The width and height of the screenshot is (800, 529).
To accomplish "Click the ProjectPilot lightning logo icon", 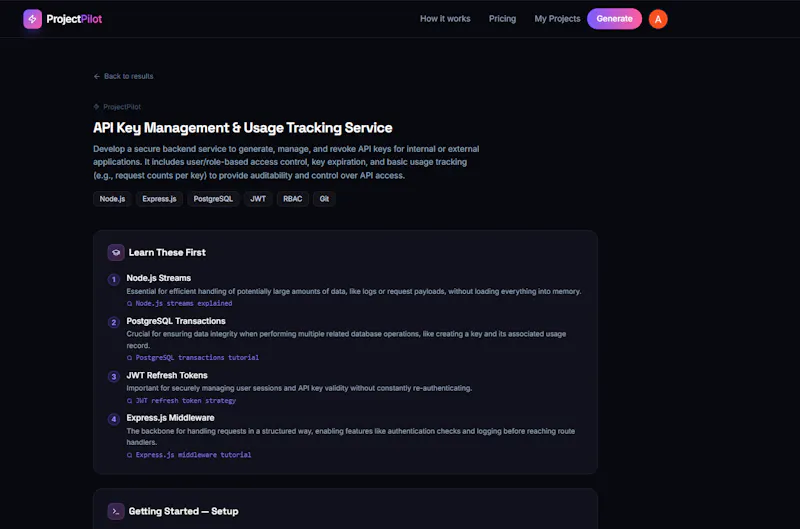I will tap(32, 19).
